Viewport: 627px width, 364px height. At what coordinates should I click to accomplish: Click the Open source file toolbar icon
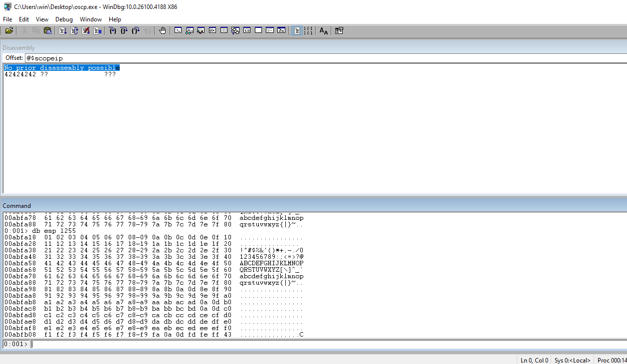9,31
